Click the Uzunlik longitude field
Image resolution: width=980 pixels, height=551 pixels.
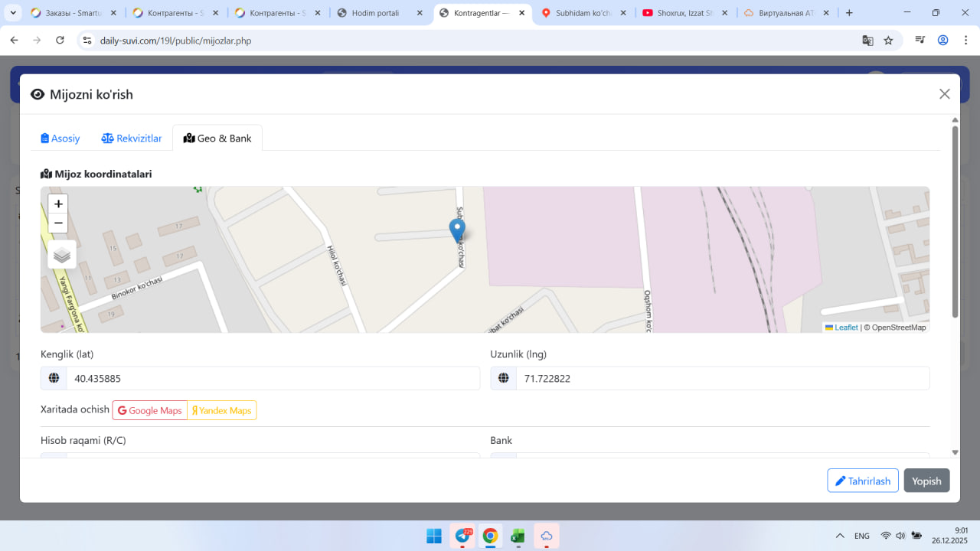722,378
